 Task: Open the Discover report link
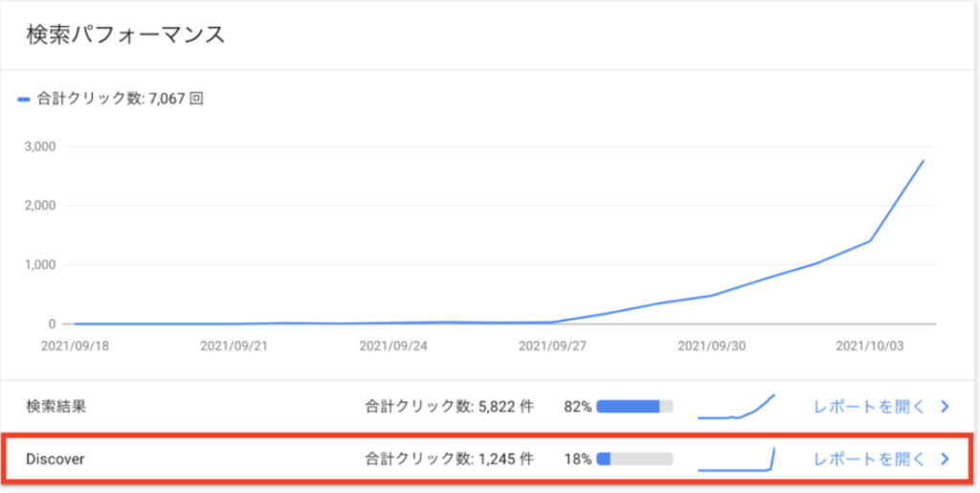[x=869, y=459]
